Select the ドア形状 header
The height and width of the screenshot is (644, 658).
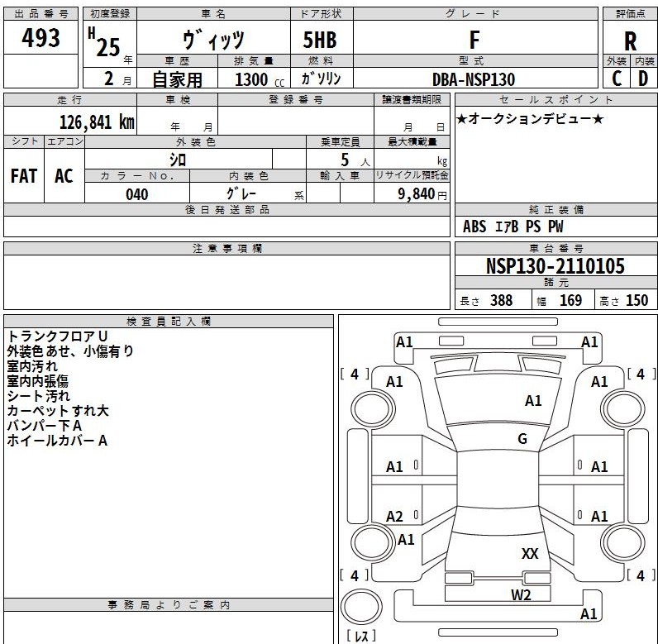click(322, 14)
